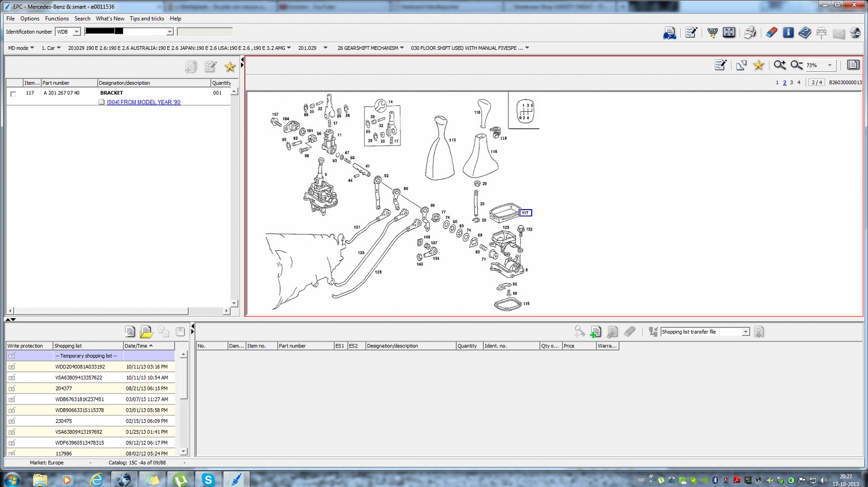Zoom out of the parts diagram

[x=796, y=65]
